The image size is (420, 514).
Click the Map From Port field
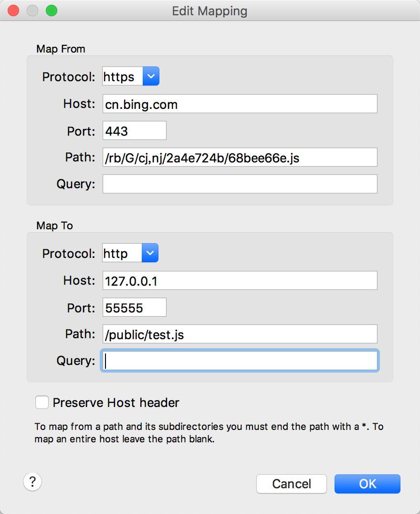[x=134, y=131]
